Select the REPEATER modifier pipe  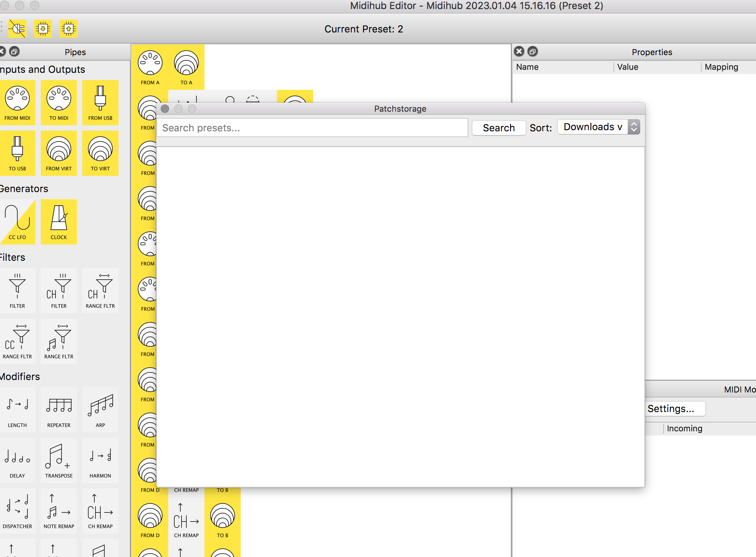click(x=59, y=409)
